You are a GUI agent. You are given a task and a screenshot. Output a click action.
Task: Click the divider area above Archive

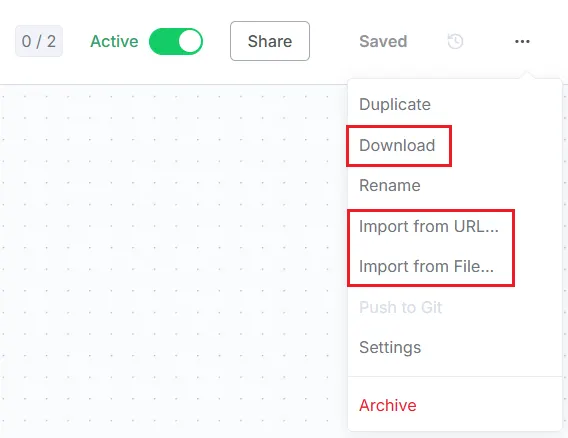[x=455, y=376]
